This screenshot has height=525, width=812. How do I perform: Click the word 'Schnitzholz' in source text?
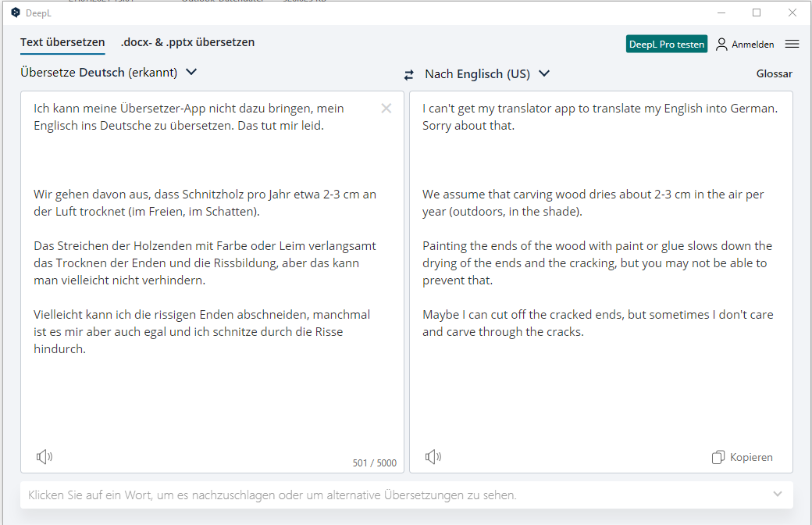pyautogui.click(x=213, y=195)
